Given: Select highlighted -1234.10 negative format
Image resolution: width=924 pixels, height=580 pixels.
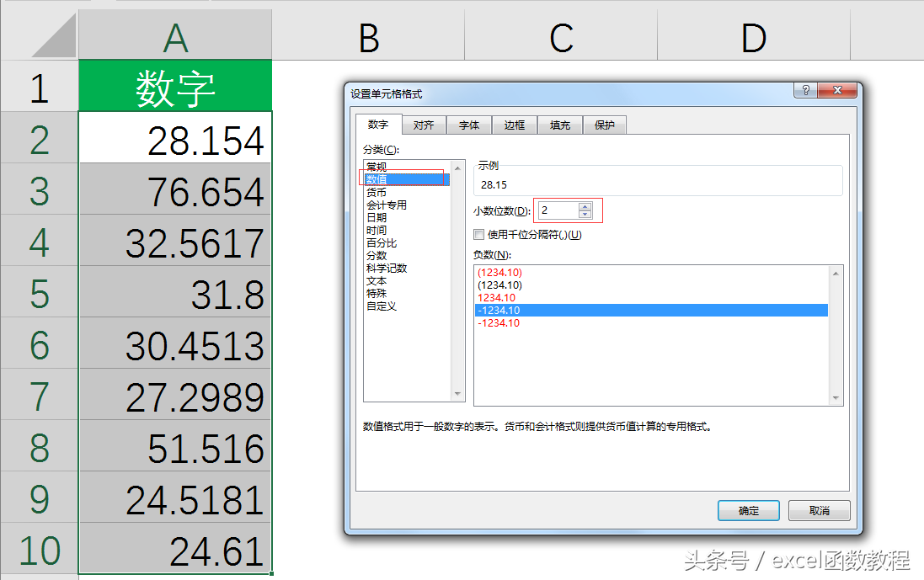Looking at the screenshot, I should pyautogui.click(x=651, y=311).
